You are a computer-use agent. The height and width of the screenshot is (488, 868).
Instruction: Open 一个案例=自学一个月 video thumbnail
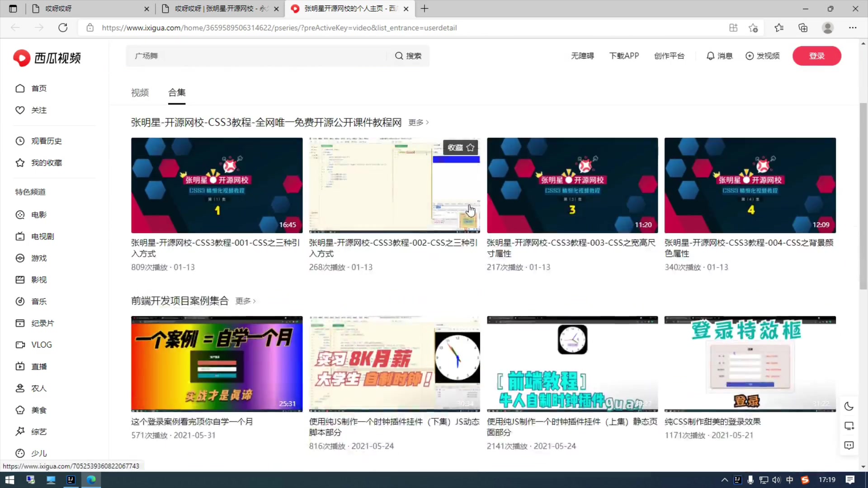pyautogui.click(x=217, y=364)
